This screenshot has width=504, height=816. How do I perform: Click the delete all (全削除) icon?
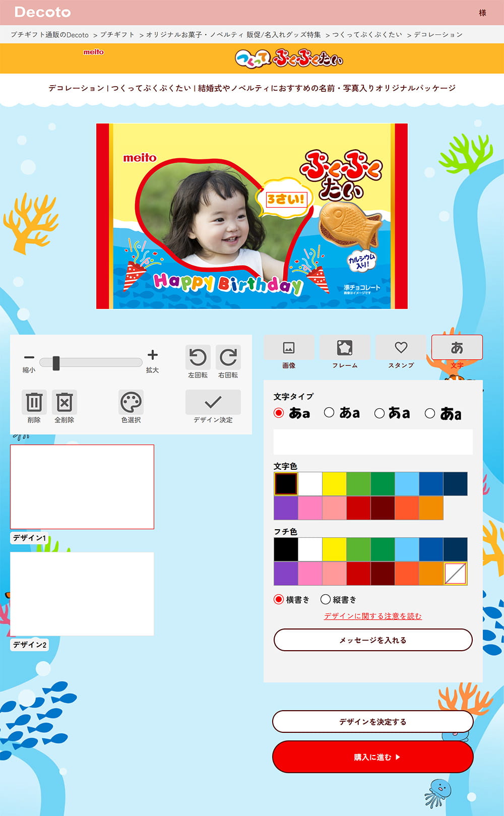tap(65, 402)
